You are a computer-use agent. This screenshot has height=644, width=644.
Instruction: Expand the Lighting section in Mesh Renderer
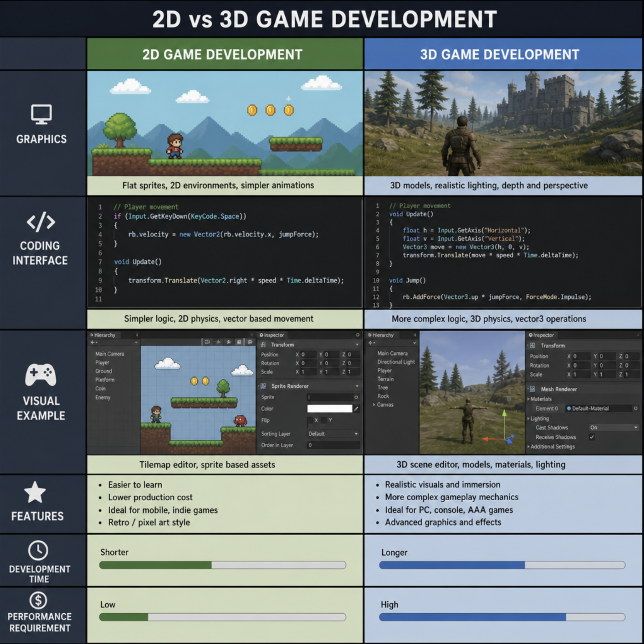point(529,418)
